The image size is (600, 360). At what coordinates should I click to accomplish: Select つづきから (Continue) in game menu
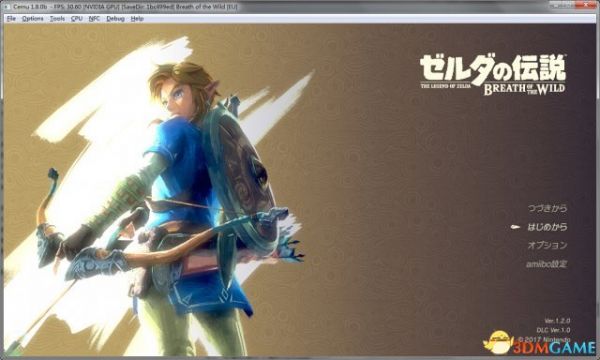click(x=547, y=209)
